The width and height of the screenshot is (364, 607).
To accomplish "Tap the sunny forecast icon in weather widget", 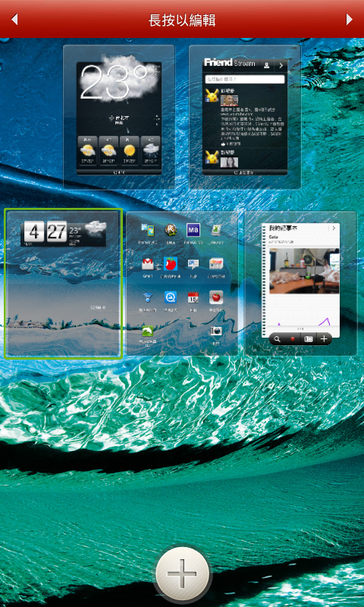I will click(x=129, y=149).
